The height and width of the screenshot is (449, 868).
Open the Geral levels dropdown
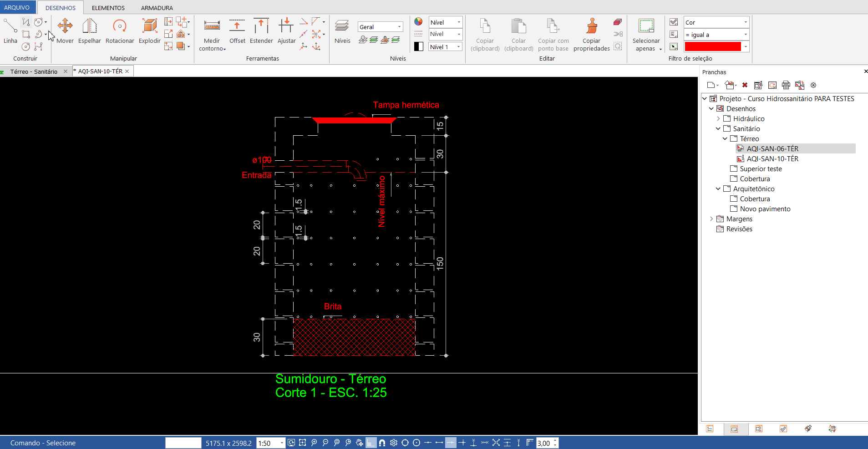380,27
